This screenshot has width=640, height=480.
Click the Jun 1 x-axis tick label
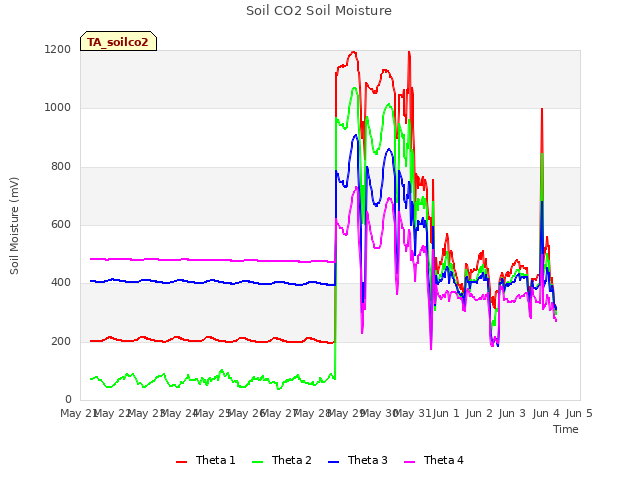click(446, 413)
